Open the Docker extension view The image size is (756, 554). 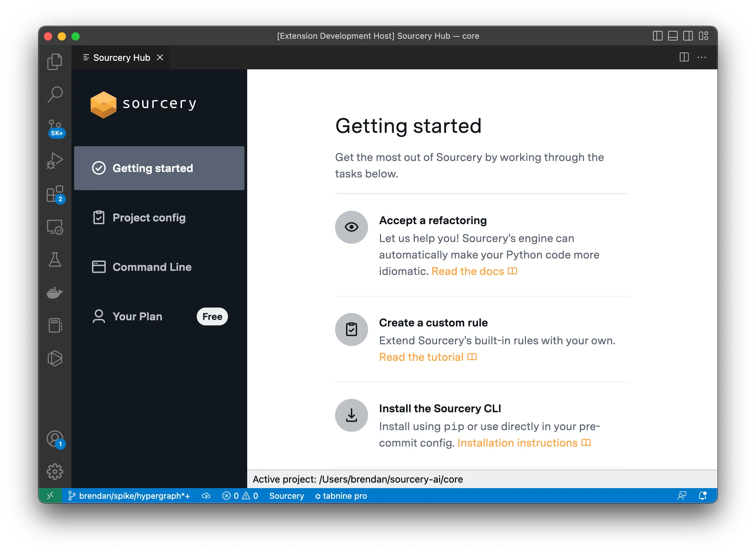tap(55, 292)
